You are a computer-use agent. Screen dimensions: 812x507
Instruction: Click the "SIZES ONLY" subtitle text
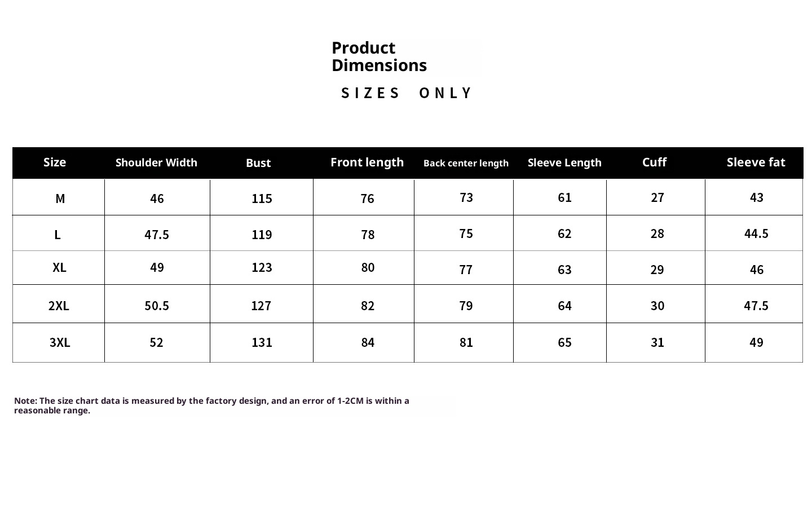pos(406,93)
